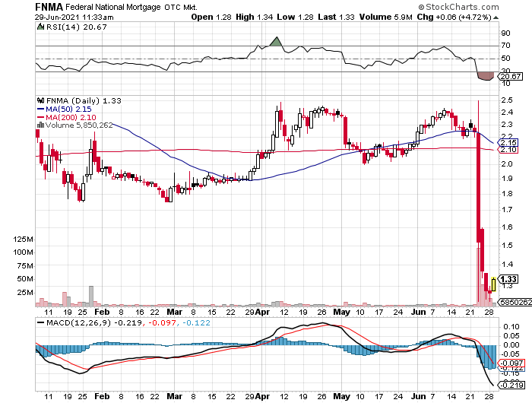
Task: Click the MA(200) 2.10 legend label
Action: 71,117
